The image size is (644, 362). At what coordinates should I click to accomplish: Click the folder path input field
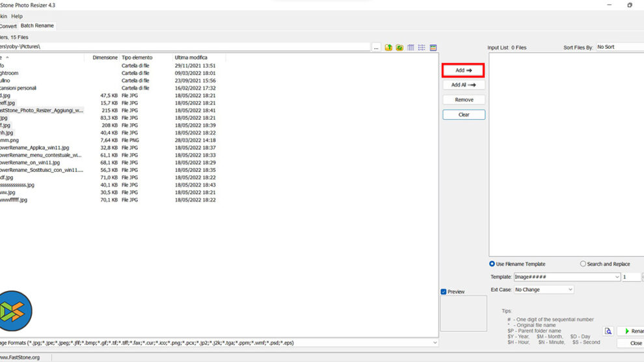click(185, 47)
